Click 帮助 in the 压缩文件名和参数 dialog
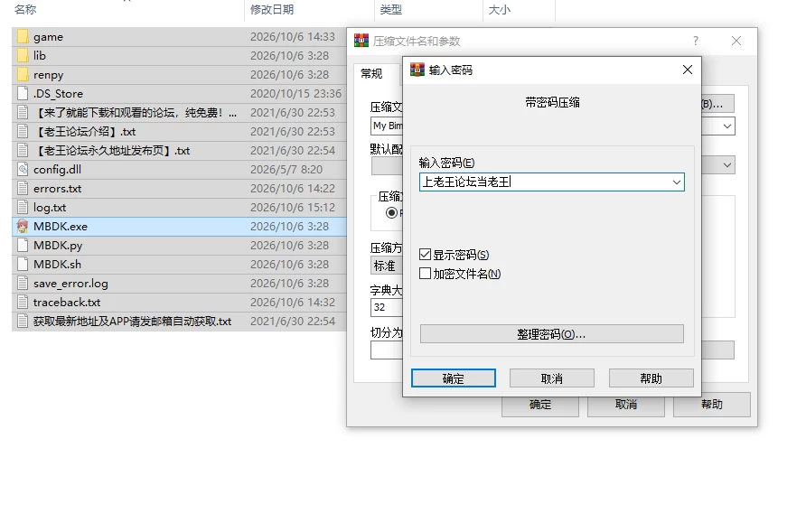 [x=712, y=405]
